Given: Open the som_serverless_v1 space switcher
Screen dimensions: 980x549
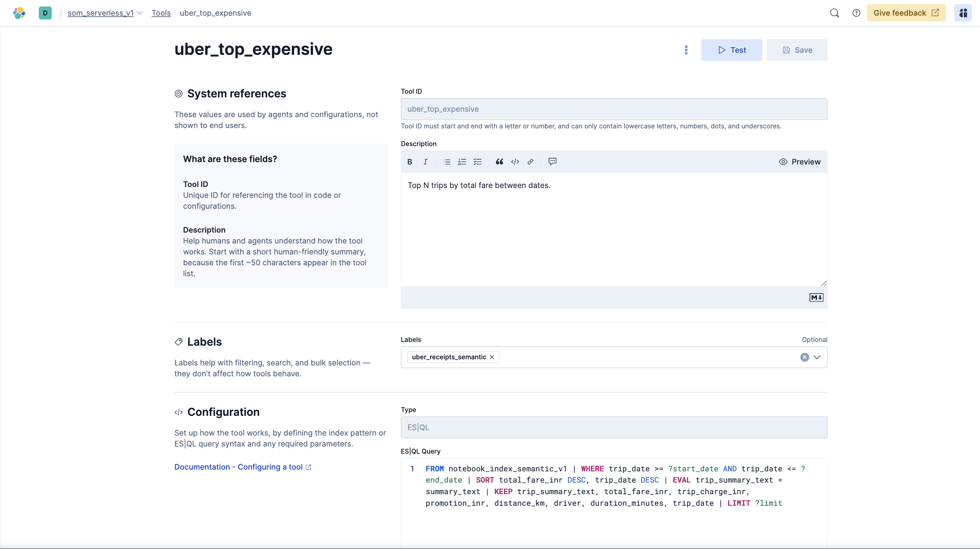Looking at the screenshot, I should click(140, 13).
